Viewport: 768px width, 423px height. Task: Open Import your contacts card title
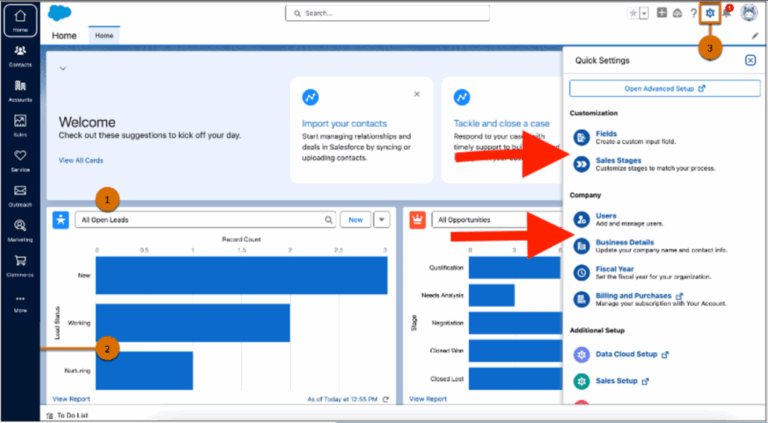(344, 123)
